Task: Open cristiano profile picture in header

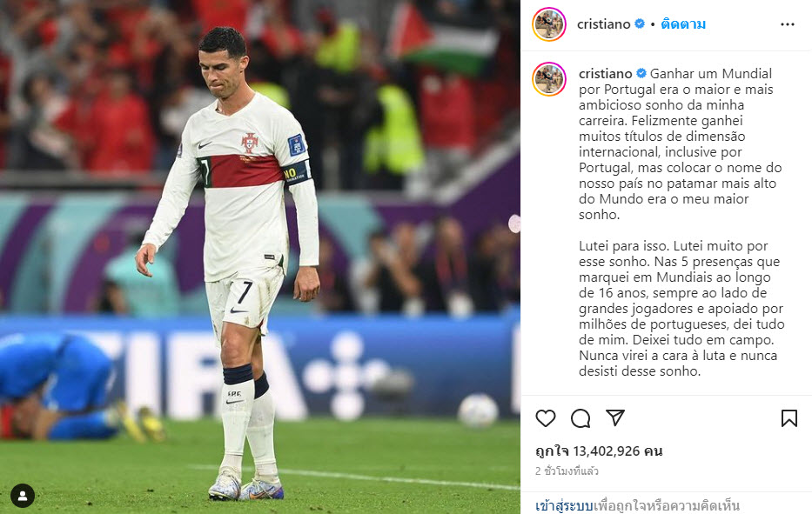Action: (x=549, y=23)
